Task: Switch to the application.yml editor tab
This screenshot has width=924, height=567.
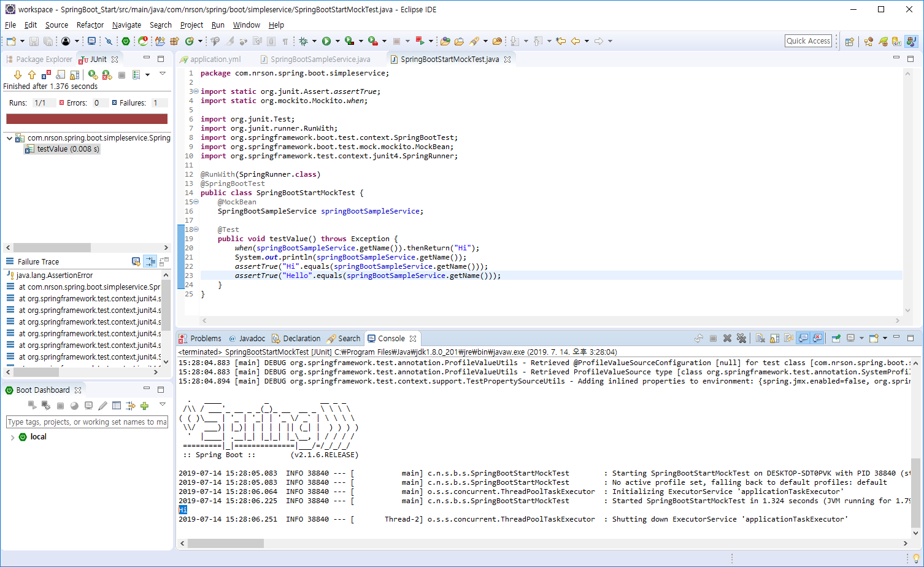Action: pyautogui.click(x=210, y=60)
